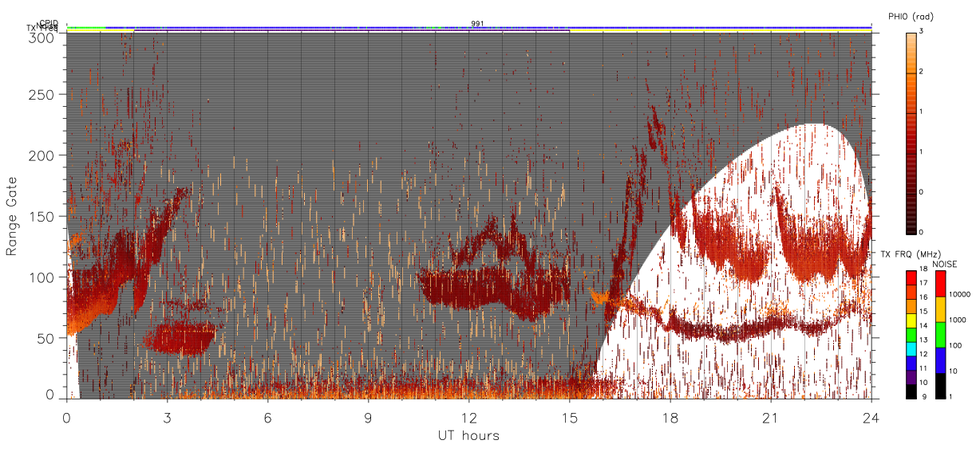Click the PHI0 colorbar tick label 3
This screenshot has height=452, width=980.
click(920, 32)
